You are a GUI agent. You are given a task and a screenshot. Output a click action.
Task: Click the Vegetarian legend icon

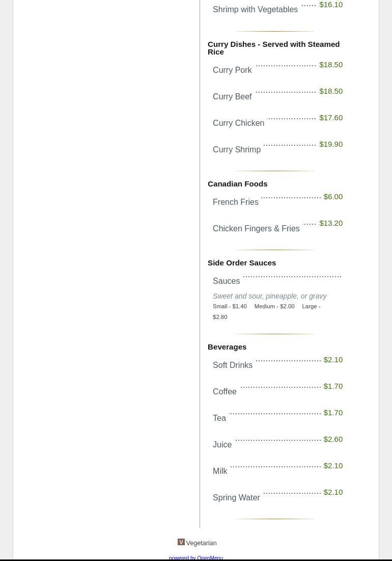[181, 542]
